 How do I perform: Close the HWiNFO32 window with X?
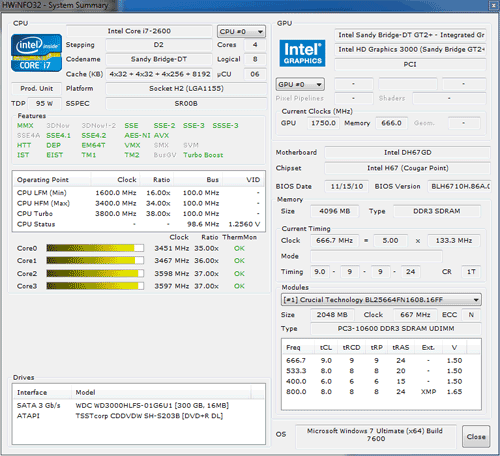[493, 5]
